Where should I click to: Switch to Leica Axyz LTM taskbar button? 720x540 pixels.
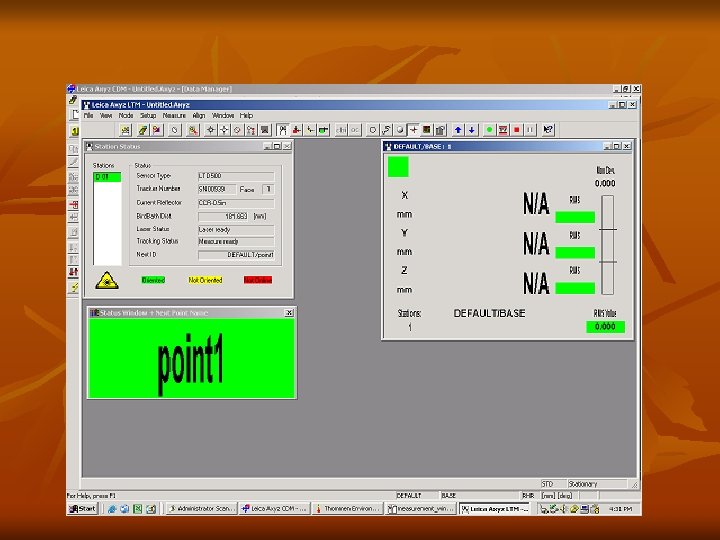(x=495, y=509)
